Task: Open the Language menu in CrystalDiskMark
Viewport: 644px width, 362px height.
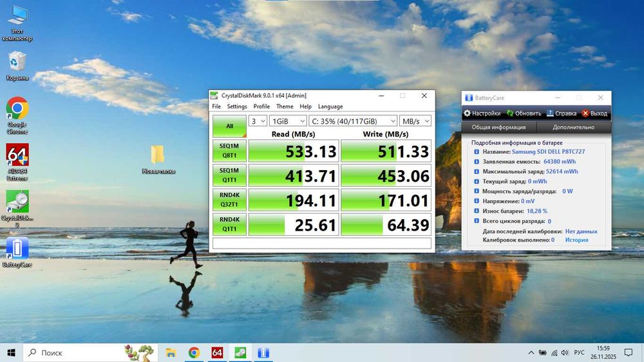Action: pyautogui.click(x=330, y=106)
